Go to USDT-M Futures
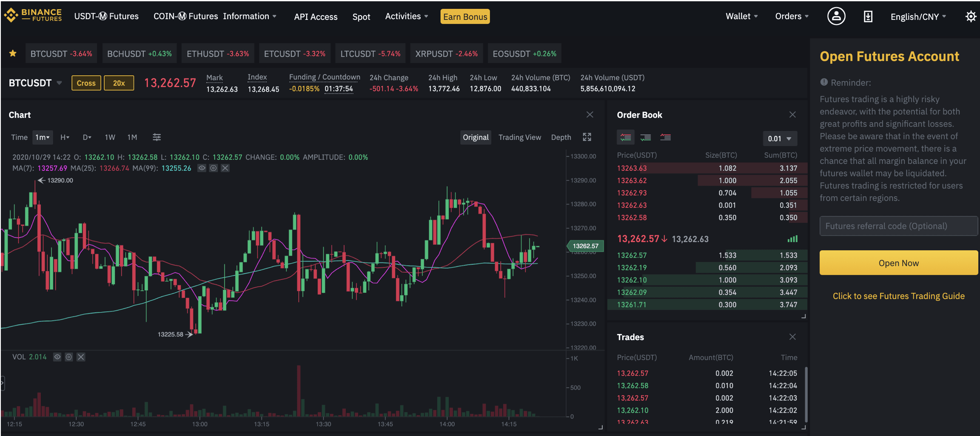The height and width of the screenshot is (436, 980). tap(106, 16)
